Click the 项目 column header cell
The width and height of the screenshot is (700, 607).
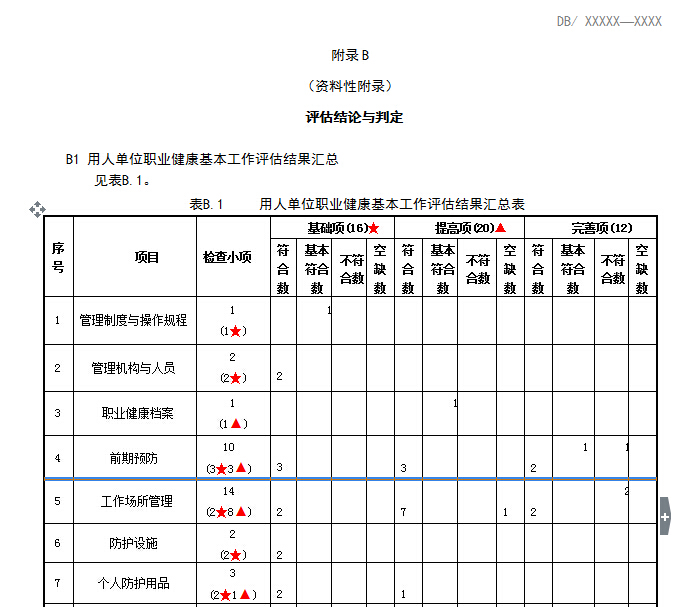134,257
